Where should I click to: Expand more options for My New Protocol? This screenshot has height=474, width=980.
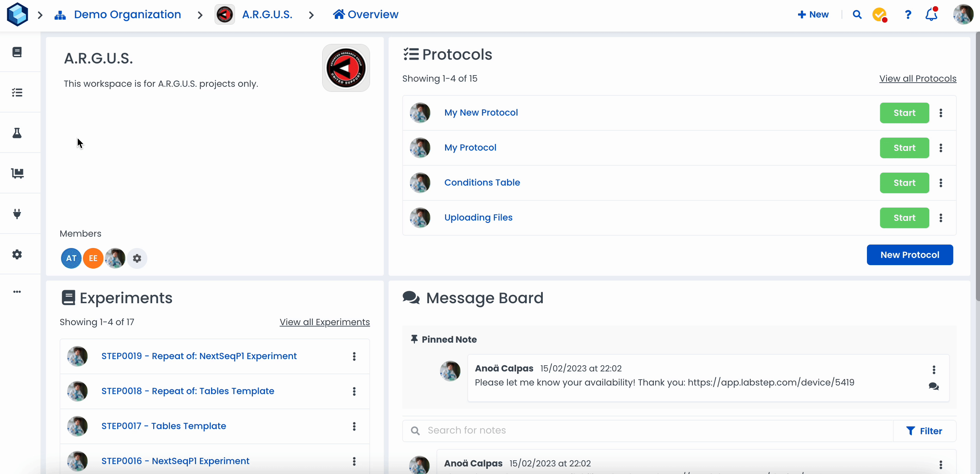pyautogui.click(x=941, y=113)
